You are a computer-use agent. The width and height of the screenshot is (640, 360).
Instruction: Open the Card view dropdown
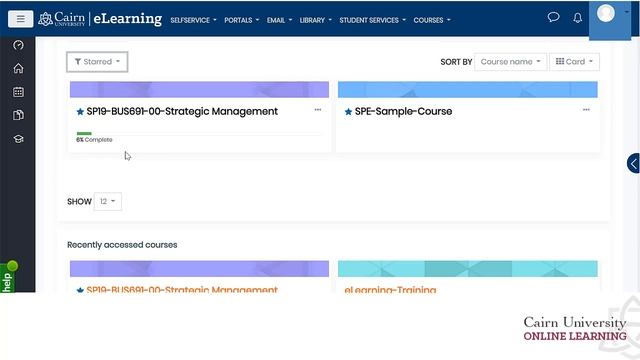[574, 62]
